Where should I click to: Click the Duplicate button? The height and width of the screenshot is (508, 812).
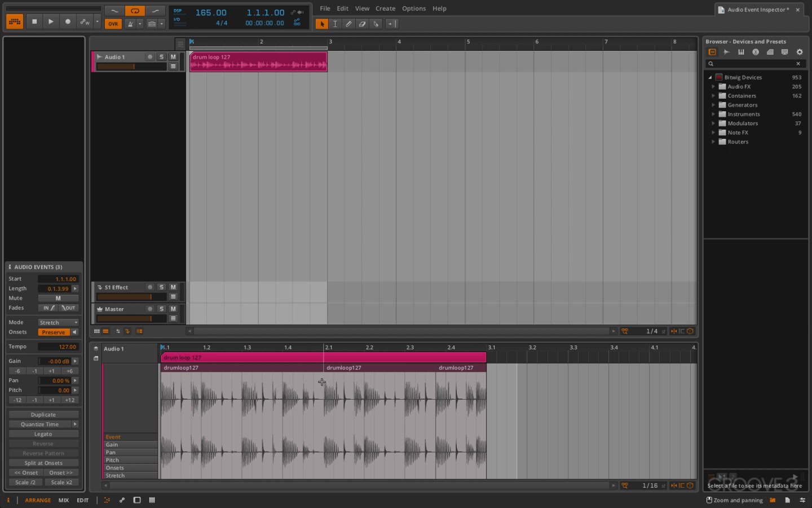coord(43,415)
